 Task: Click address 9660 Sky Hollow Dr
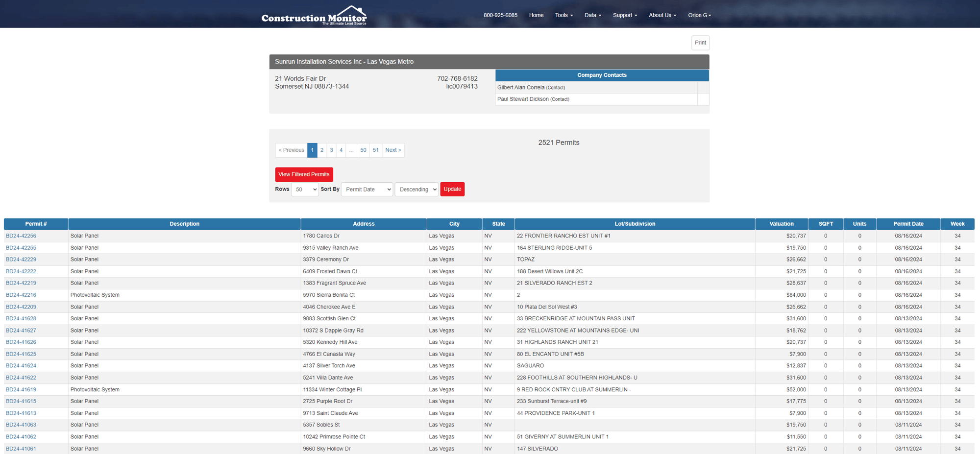(x=327, y=449)
